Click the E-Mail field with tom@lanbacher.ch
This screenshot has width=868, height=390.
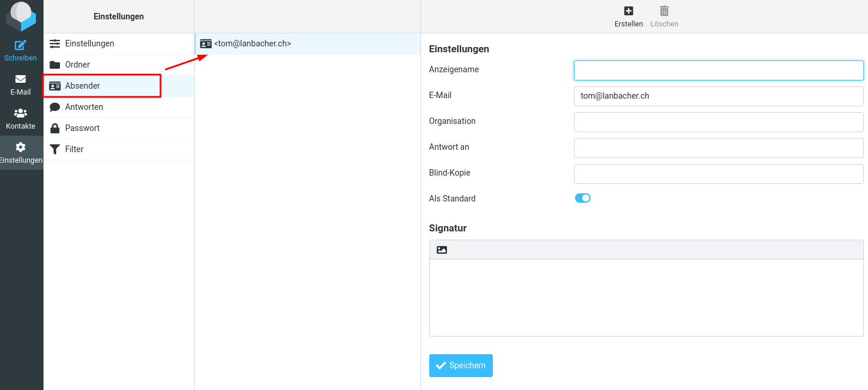[x=719, y=96]
